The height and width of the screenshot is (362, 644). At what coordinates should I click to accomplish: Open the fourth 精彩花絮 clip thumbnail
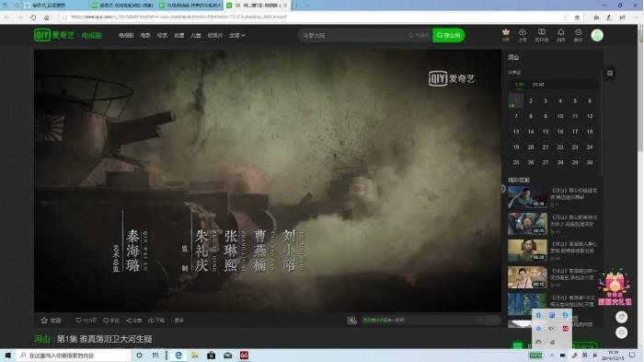pos(527,277)
